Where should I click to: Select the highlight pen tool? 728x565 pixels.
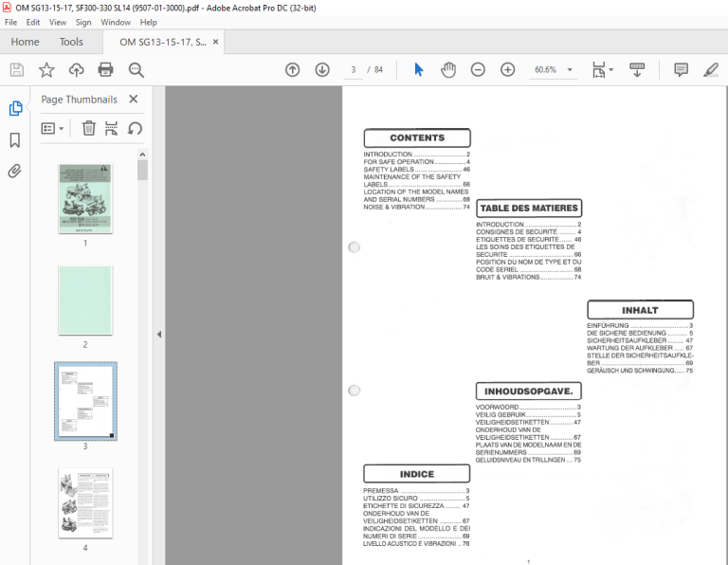pos(711,70)
